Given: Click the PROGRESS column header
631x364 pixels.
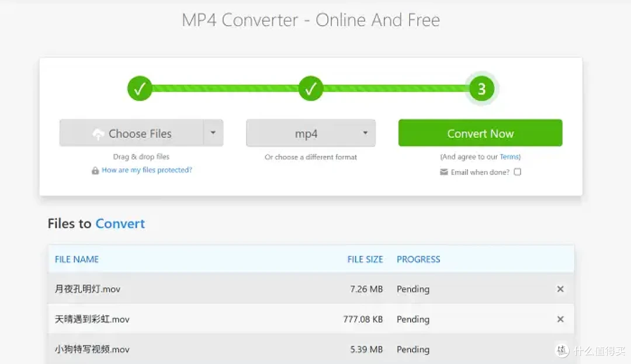Looking at the screenshot, I should click(x=418, y=259).
